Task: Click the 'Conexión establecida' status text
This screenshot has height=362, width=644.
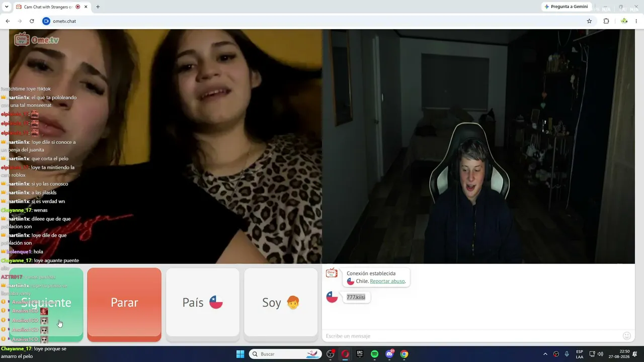Action: [x=371, y=274]
